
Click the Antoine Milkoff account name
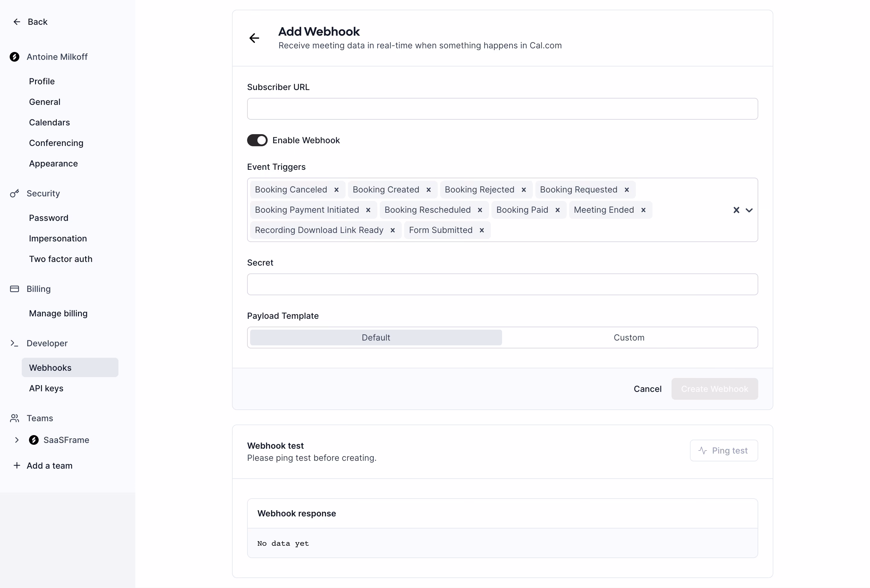click(57, 57)
